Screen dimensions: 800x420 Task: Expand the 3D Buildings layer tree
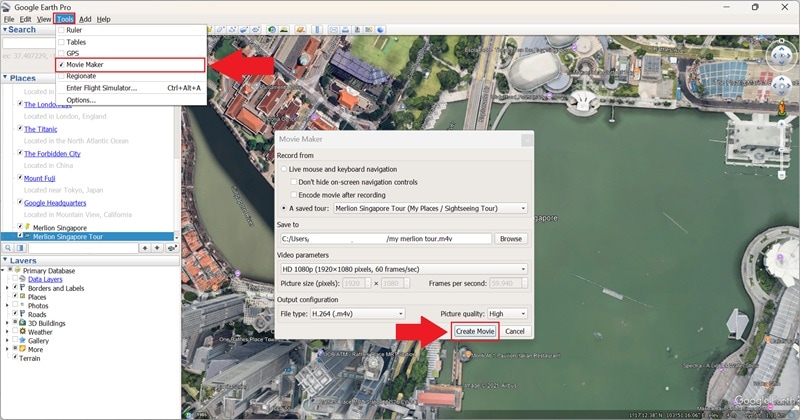(7, 323)
